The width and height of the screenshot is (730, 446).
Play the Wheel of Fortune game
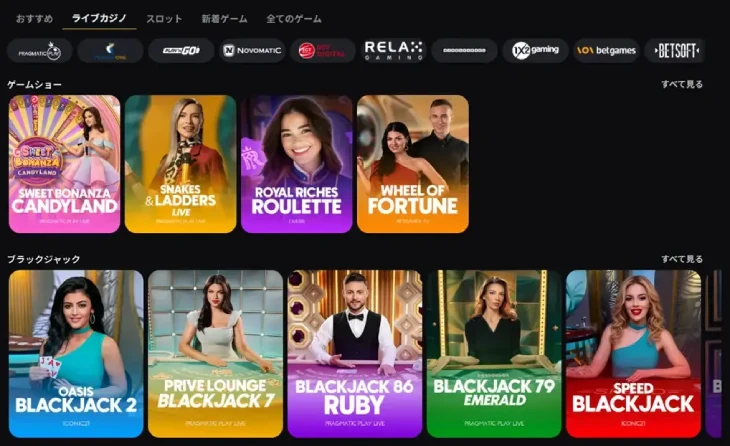coord(413,164)
